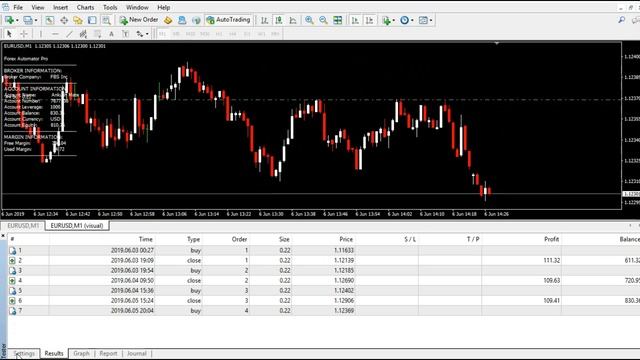Expand the New Chart dropdown arrow

17,20
